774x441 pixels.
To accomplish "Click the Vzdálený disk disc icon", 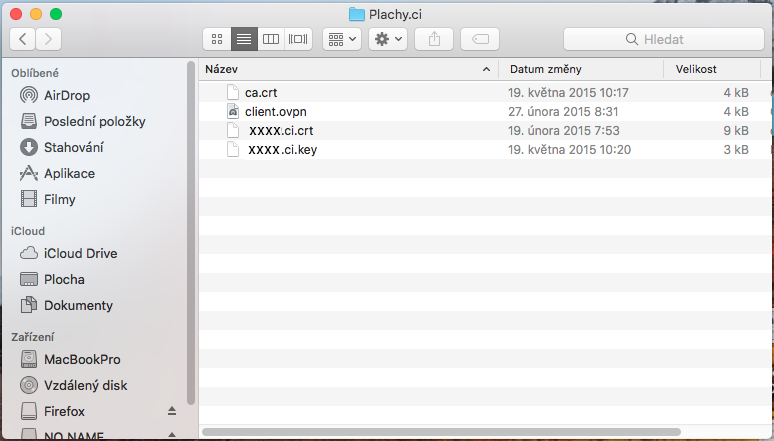I will coord(29,385).
